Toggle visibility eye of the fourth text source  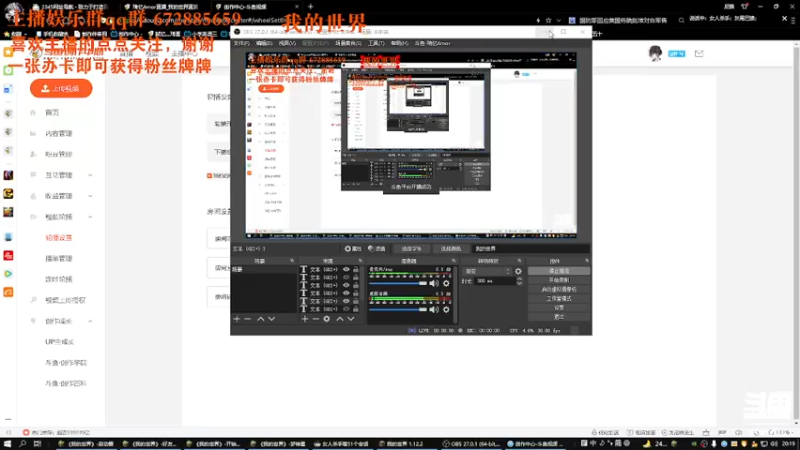346,293
